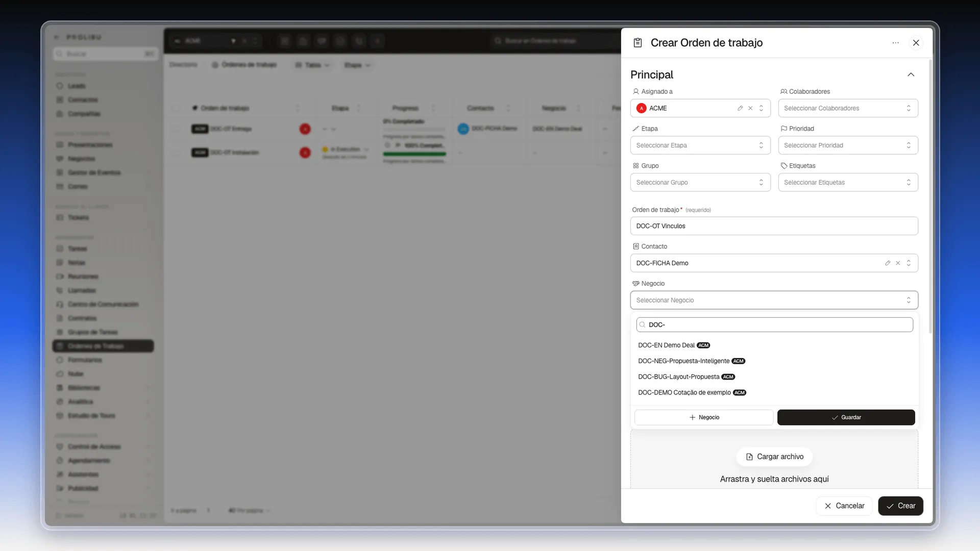Click the Crear button
980x551 pixels.
(x=900, y=506)
